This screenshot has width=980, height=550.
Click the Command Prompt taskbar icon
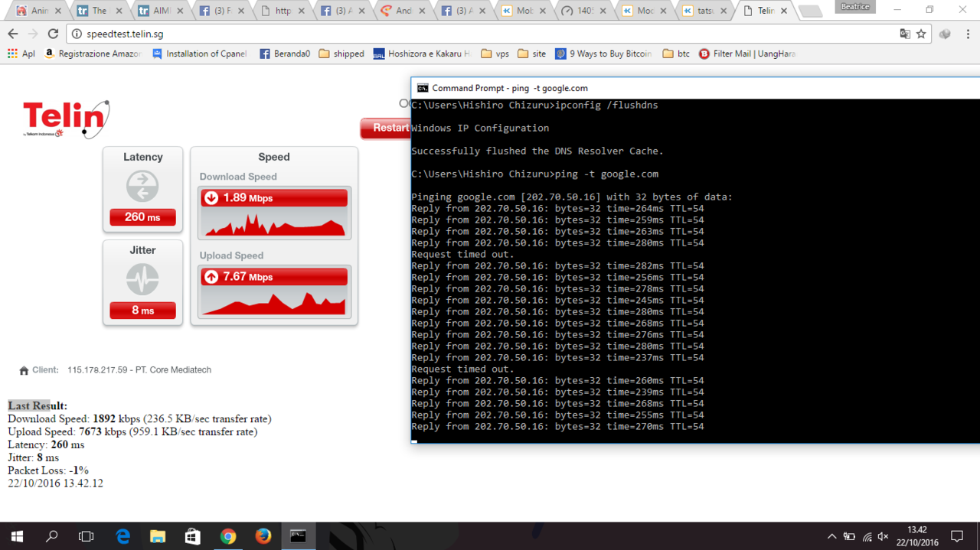tap(299, 536)
